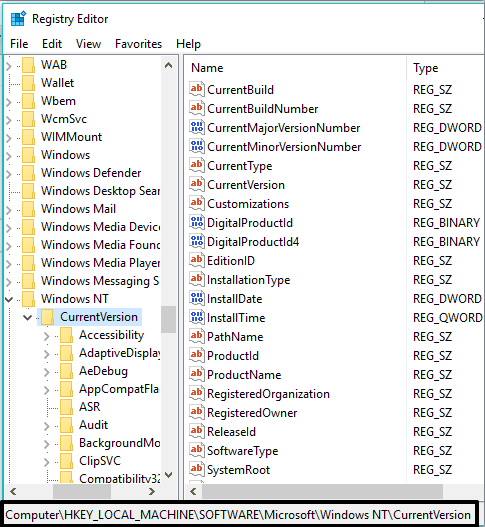Click the string icon beside CurrentBuildNumber
The width and height of the screenshot is (485, 527).
coord(197,108)
